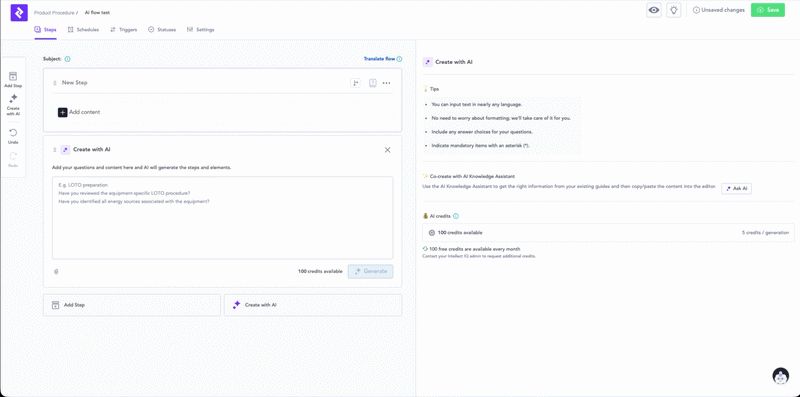Click the refresh icon by free credits note
Viewport: 800px width, 397px height.
(426, 249)
